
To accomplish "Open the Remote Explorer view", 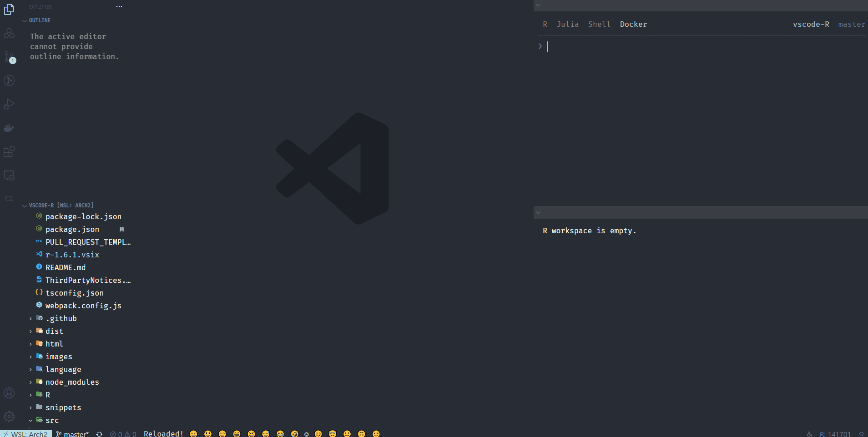I will click(9, 175).
